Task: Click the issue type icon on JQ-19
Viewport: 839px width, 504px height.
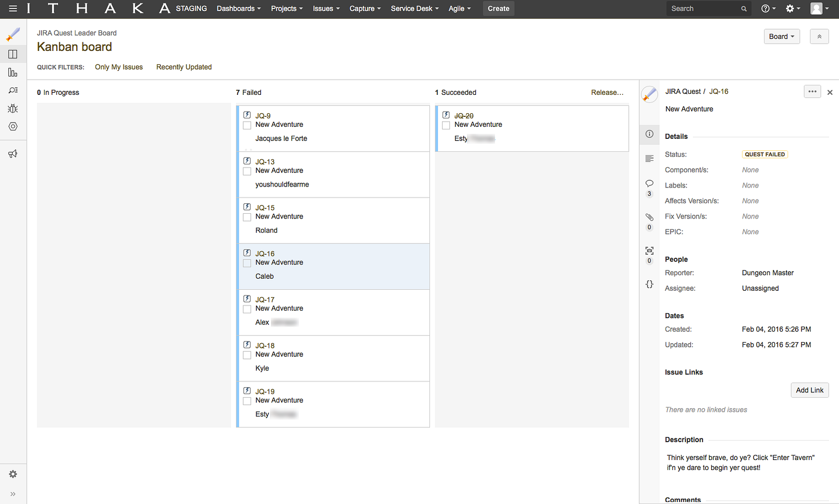Action: click(x=247, y=391)
